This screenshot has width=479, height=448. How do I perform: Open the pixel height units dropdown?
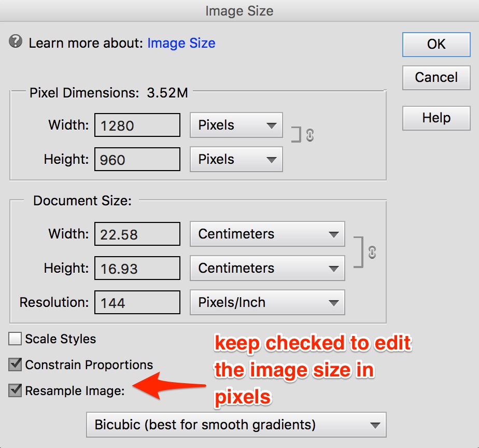click(236, 160)
